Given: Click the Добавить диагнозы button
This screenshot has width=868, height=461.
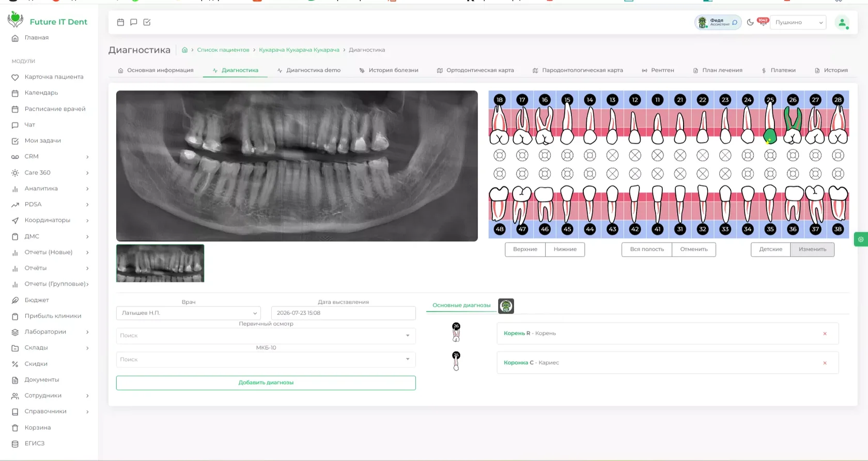Looking at the screenshot, I should pos(266,383).
